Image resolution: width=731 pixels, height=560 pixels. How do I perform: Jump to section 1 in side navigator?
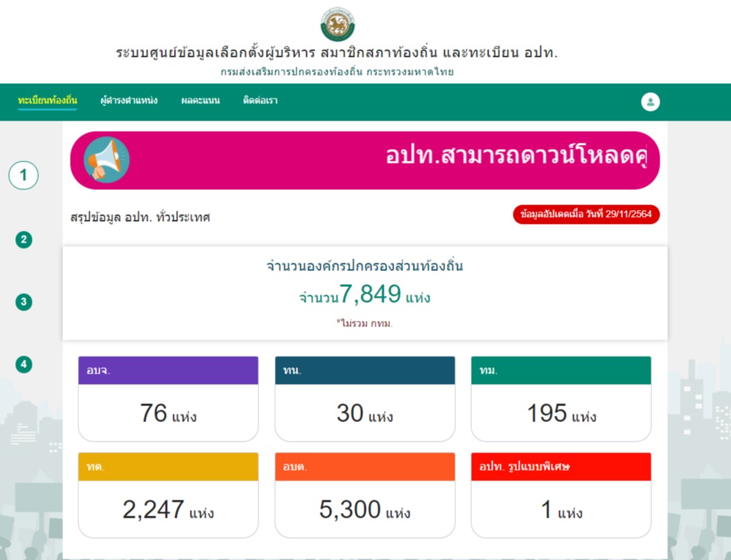point(24,175)
